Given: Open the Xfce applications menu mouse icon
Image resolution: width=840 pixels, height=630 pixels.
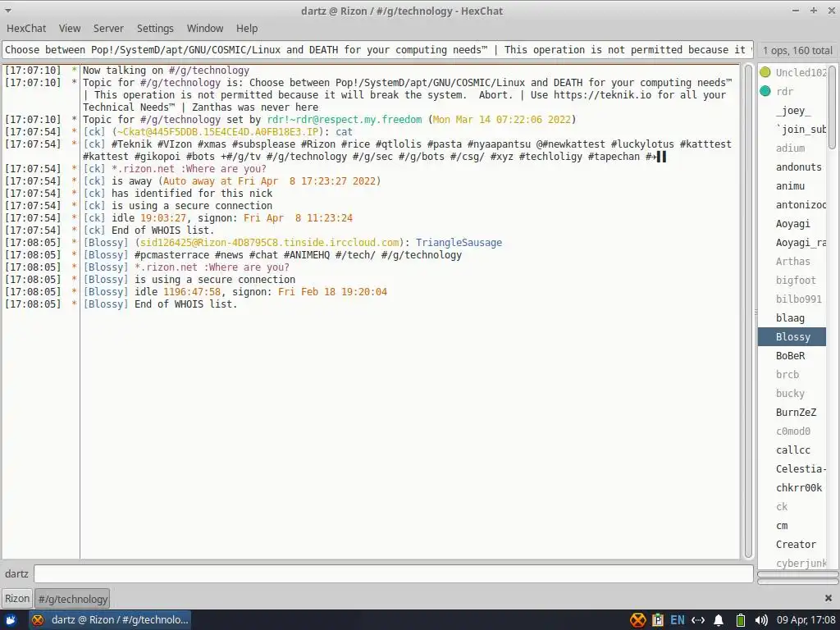Looking at the screenshot, I should (x=11, y=620).
